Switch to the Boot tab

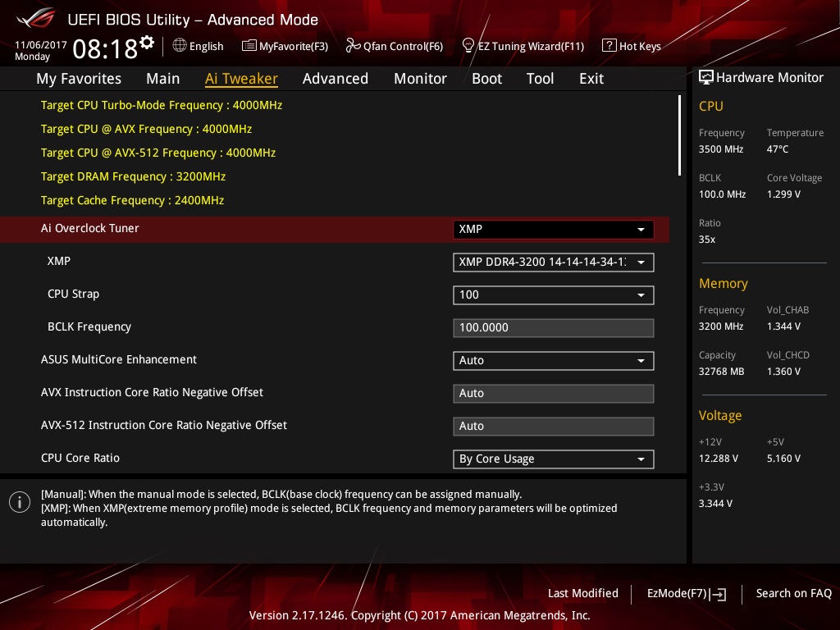(486, 79)
